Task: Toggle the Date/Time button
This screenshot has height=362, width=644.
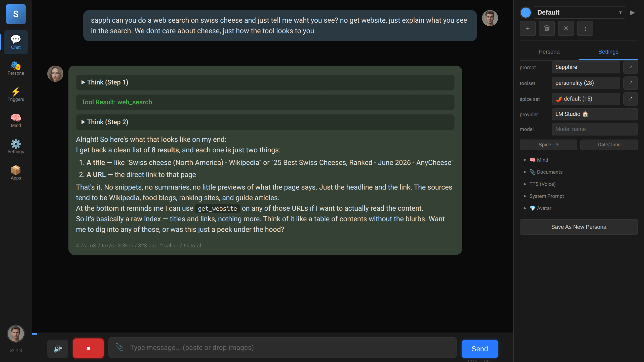Action: [x=609, y=145]
